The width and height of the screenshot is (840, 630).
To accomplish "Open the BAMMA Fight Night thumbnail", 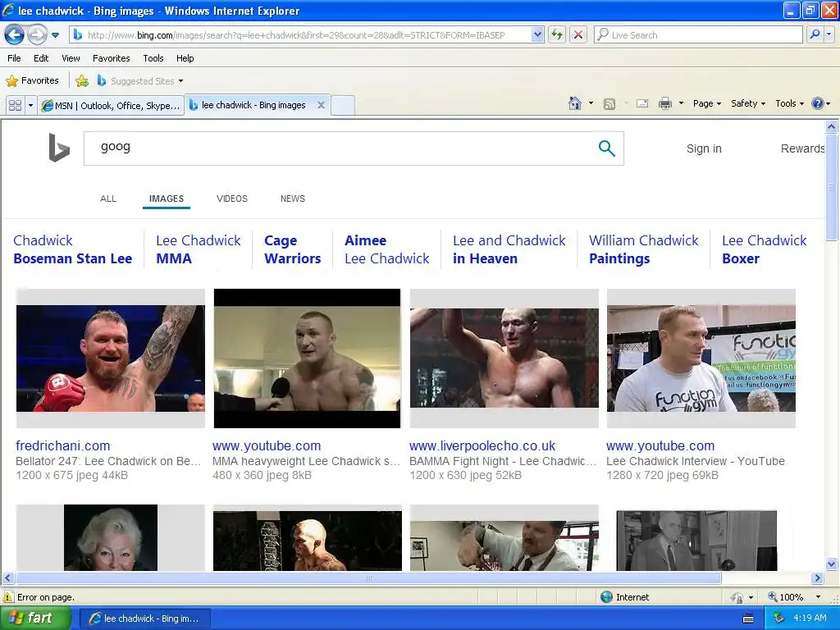I will coord(504,358).
